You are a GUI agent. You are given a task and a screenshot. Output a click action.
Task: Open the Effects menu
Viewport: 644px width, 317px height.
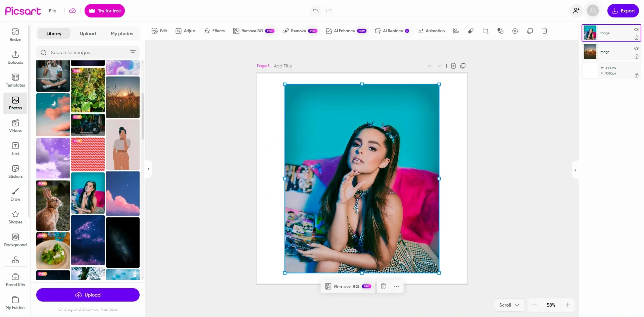(214, 31)
